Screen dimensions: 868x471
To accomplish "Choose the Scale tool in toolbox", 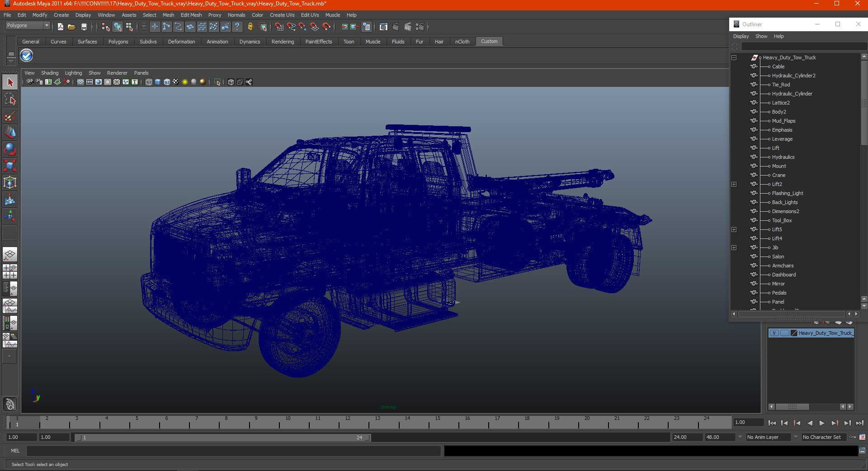I will [10, 166].
